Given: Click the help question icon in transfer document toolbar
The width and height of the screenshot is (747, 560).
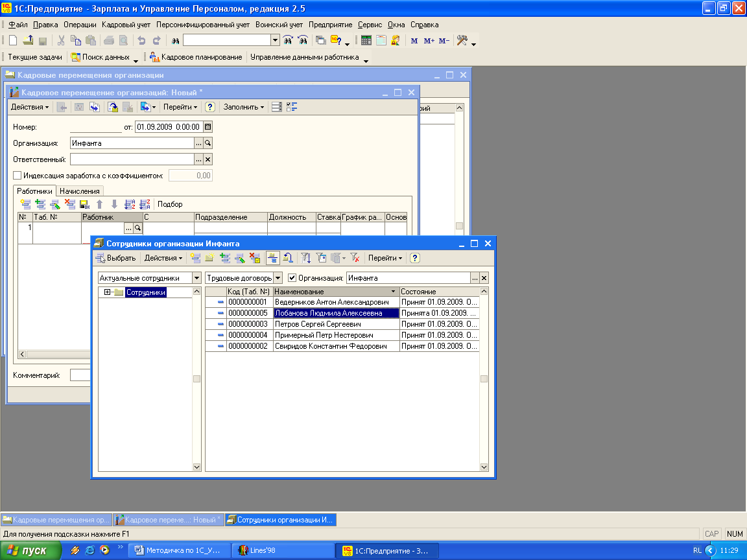Looking at the screenshot, I should 209,107.
